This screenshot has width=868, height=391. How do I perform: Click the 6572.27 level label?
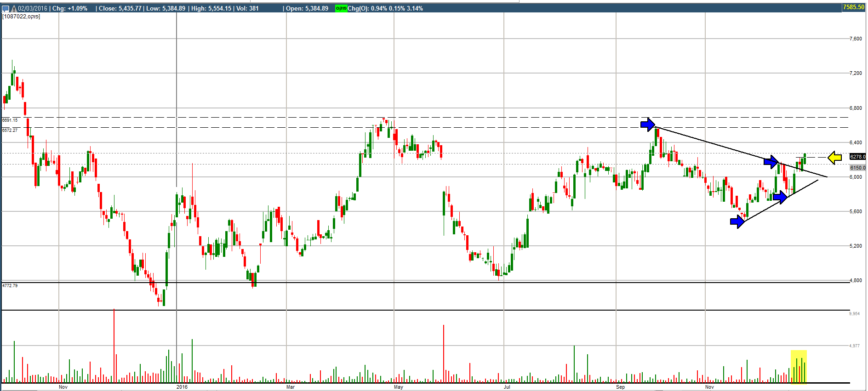tap(10, 130)
